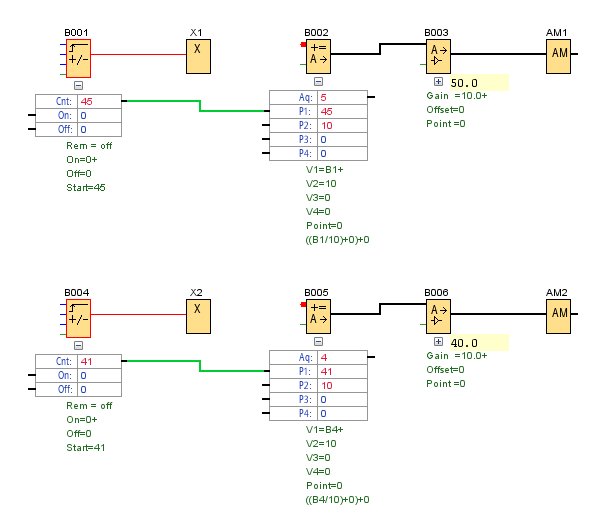Click the P3 value field of B005
Image resolution: width=607 pixels, height=521 pixels.
(x=342, y=399)
